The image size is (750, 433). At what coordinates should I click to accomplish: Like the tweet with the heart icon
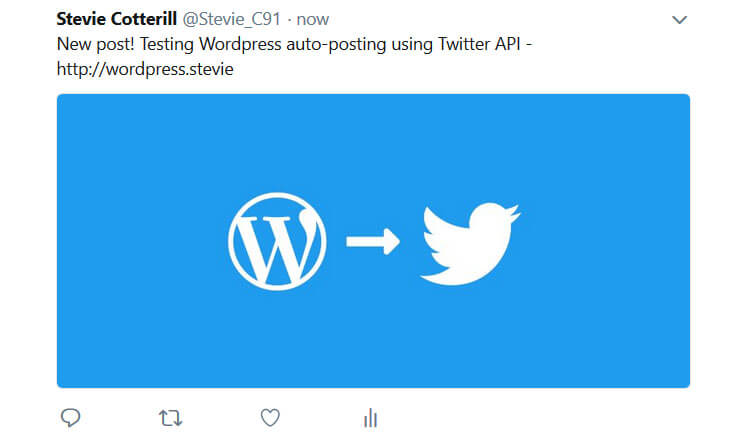click(x=270, y=418)
